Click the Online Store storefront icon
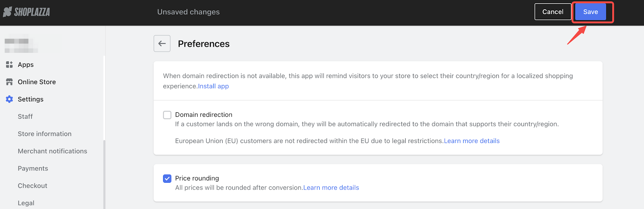This screenshot has height=209, width=644. pos(9,82)
